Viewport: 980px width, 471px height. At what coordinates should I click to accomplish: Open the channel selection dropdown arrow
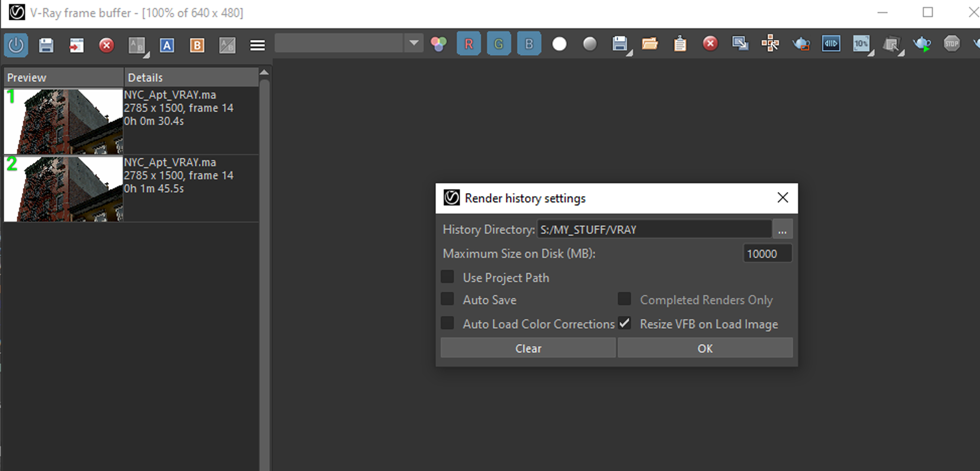pyautogui.click(x=414, y=43)
